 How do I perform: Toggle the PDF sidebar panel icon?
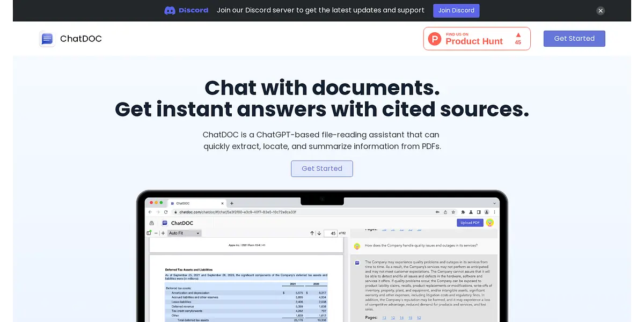pos(149,233)
